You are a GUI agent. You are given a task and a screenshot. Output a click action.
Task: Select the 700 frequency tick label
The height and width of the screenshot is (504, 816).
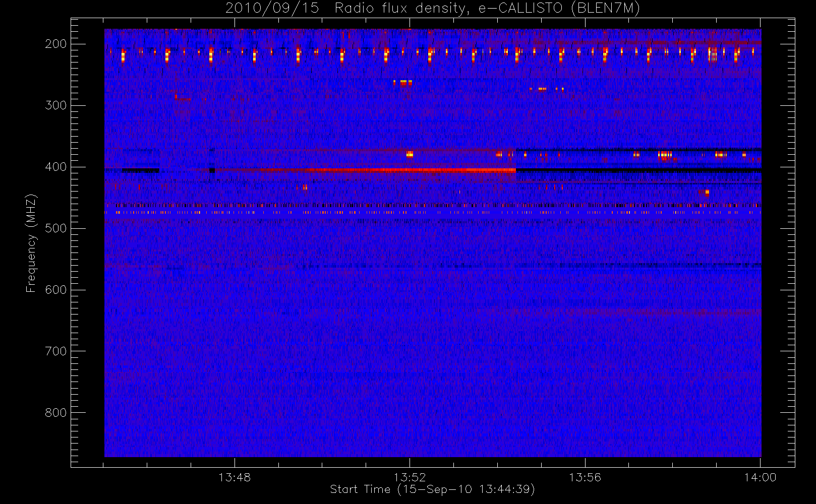pos(55,351)
